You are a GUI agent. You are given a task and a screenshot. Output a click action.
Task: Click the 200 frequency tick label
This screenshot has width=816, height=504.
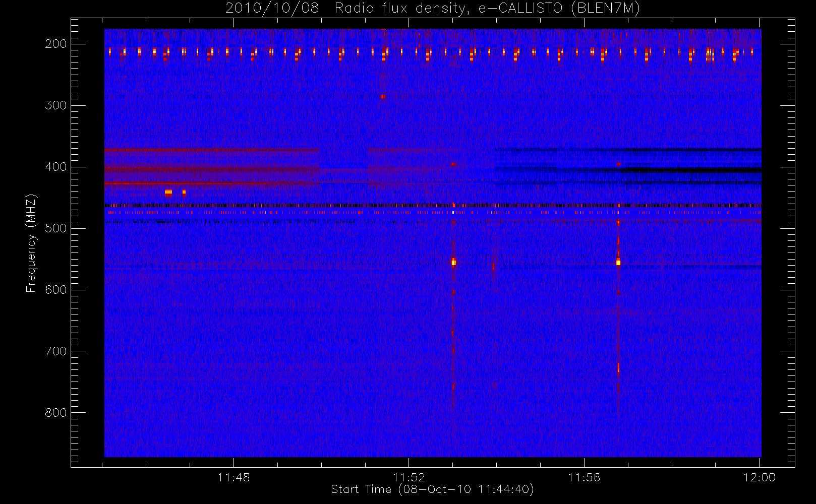click(56, 44)
